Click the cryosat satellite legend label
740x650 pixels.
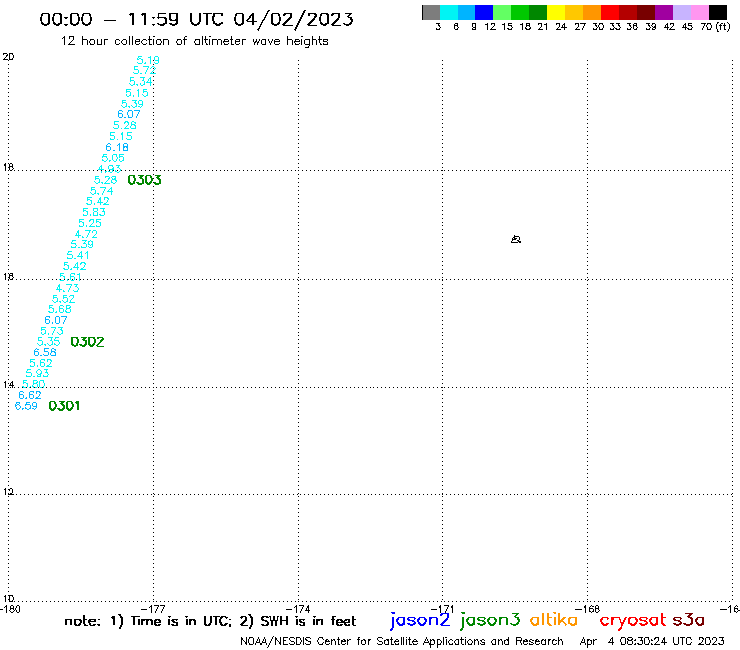coord(633,620)
